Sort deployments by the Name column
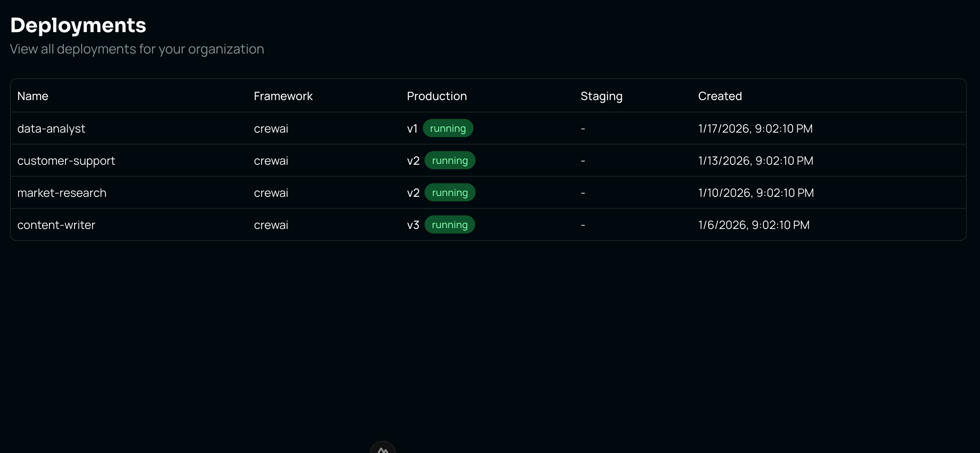The height and width of the screenshot is (453, 980). 32,96
